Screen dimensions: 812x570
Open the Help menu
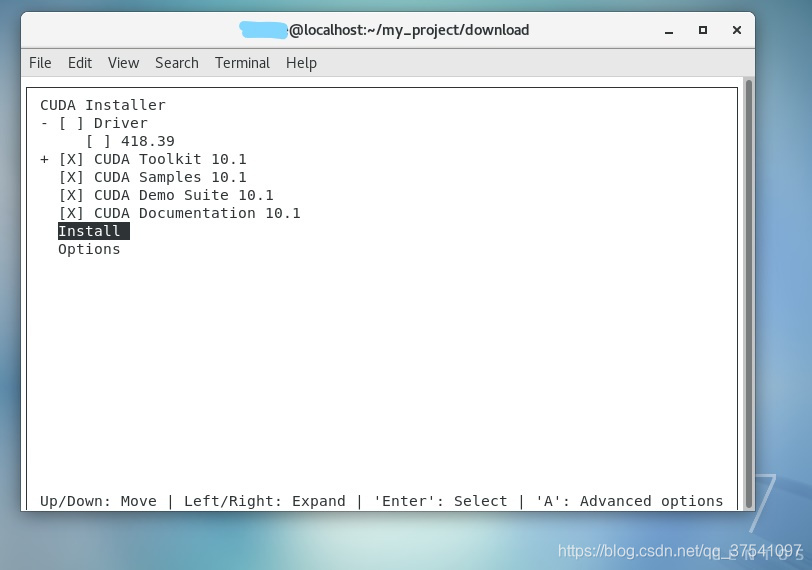click(x=301, y=63)
